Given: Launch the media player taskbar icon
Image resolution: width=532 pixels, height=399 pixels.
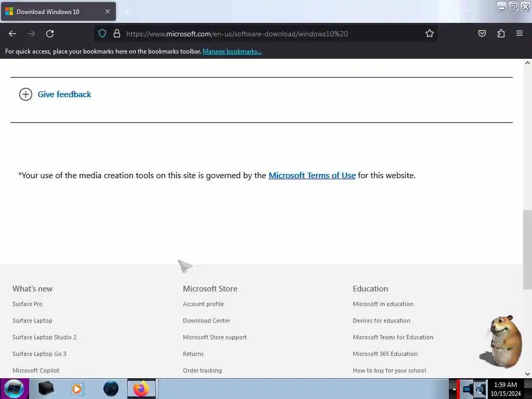Looking at the screenshot, I should 77,389.
